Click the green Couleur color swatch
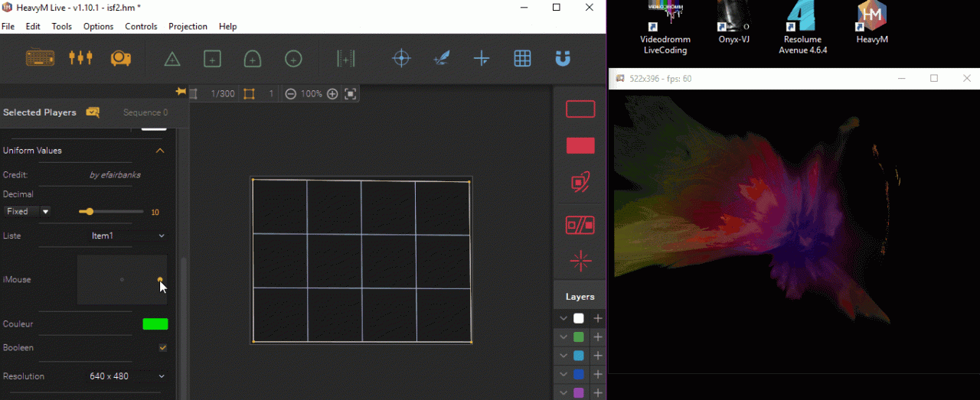980x400 pixels. (155, 324)
